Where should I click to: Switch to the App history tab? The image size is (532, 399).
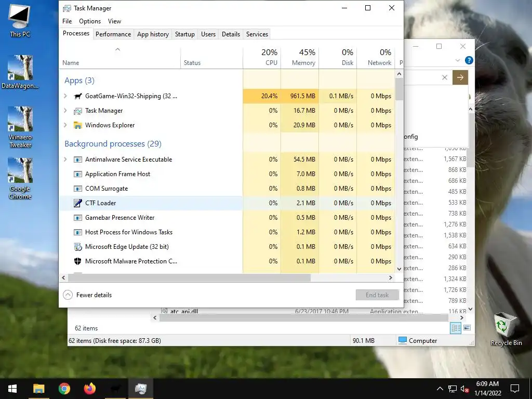(153, 34)
